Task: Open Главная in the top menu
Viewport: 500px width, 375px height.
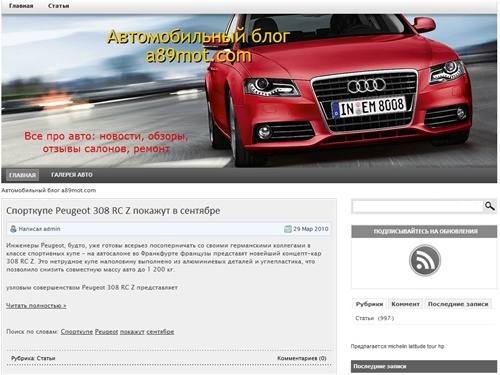Action: (21, 6)
